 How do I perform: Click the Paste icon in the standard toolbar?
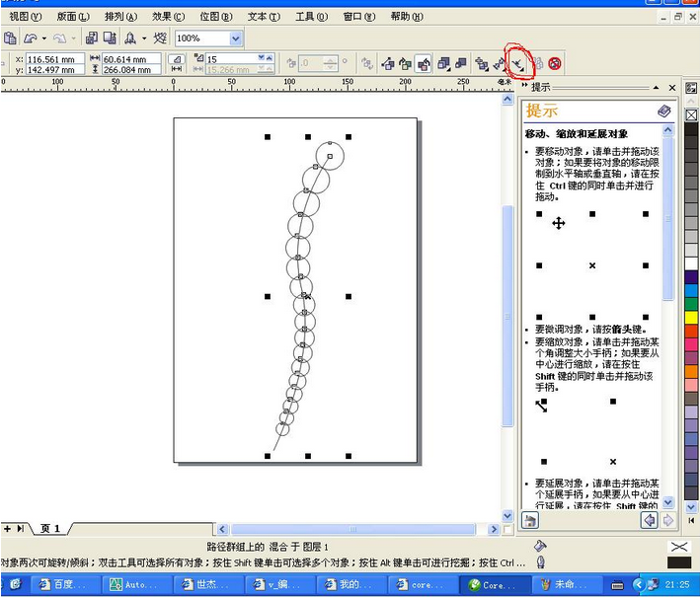point(10,38)
